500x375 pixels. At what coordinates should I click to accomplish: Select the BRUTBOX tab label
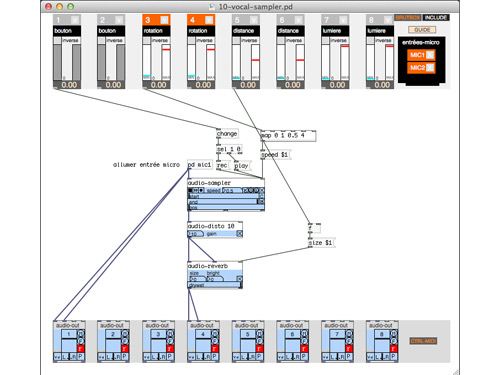pyautogui.click(x=408, y=18)
